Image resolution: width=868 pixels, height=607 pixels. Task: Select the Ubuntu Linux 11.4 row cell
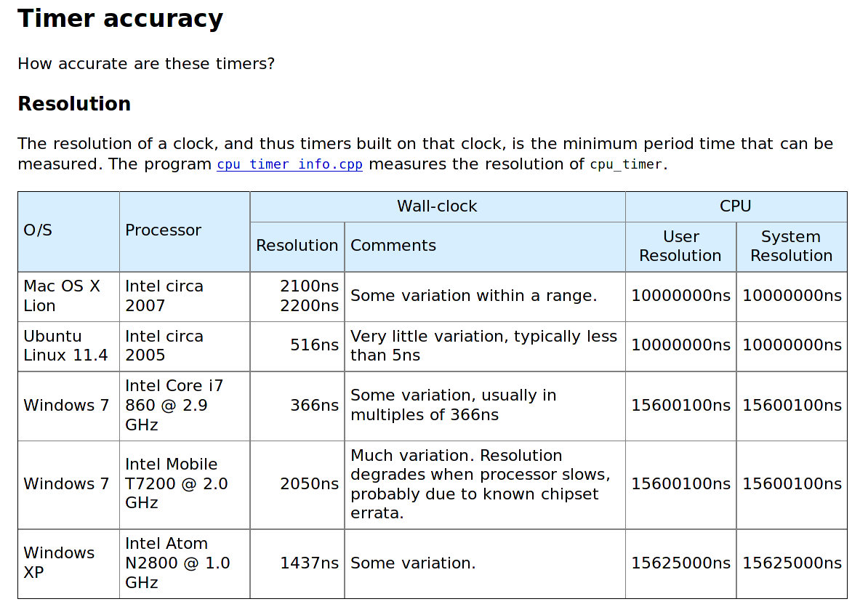coord(58,345)
